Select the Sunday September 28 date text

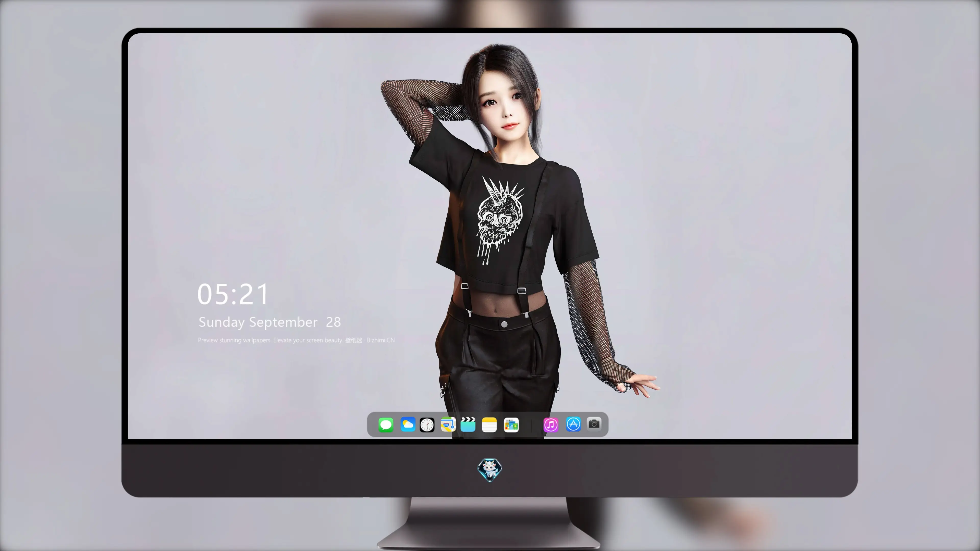point(270,322)
